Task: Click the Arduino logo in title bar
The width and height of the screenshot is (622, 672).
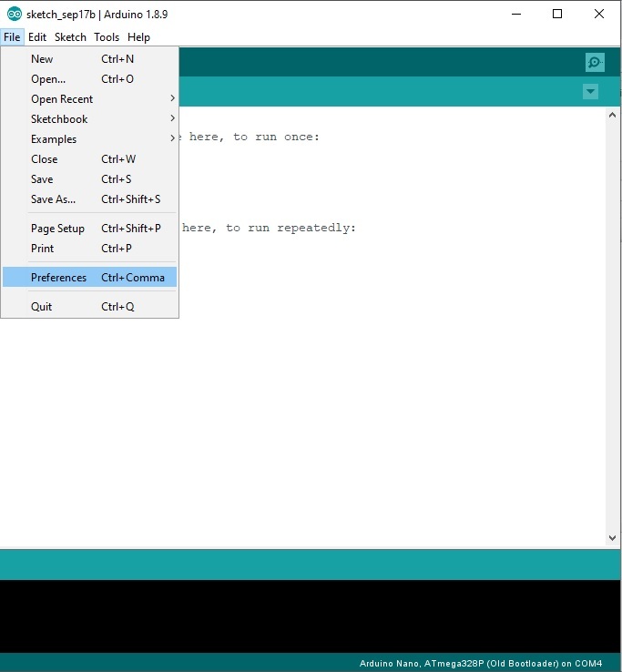Action: point(15,15)
